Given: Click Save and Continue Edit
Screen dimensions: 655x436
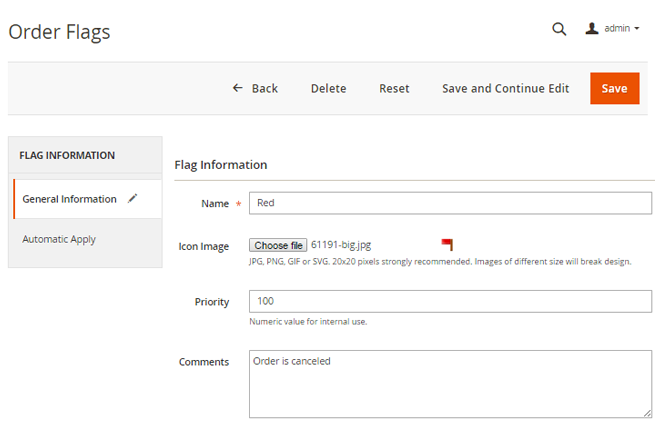Looking at the screenshot, I should point(505,88).
